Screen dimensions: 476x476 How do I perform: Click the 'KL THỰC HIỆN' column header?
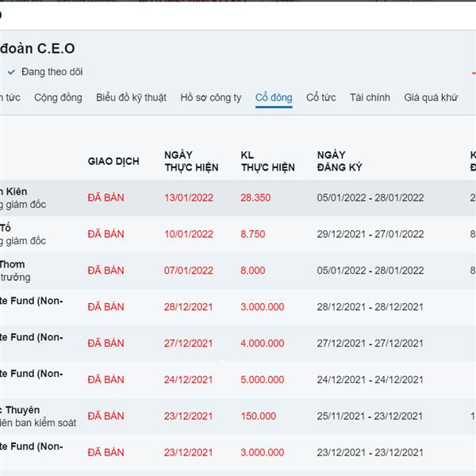coord(268,161)
